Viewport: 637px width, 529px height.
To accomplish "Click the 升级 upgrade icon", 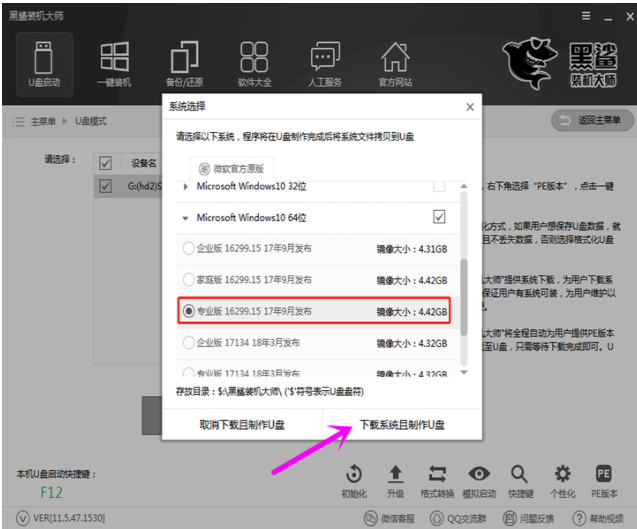I will pyautogui.click(x=395, y=474).
